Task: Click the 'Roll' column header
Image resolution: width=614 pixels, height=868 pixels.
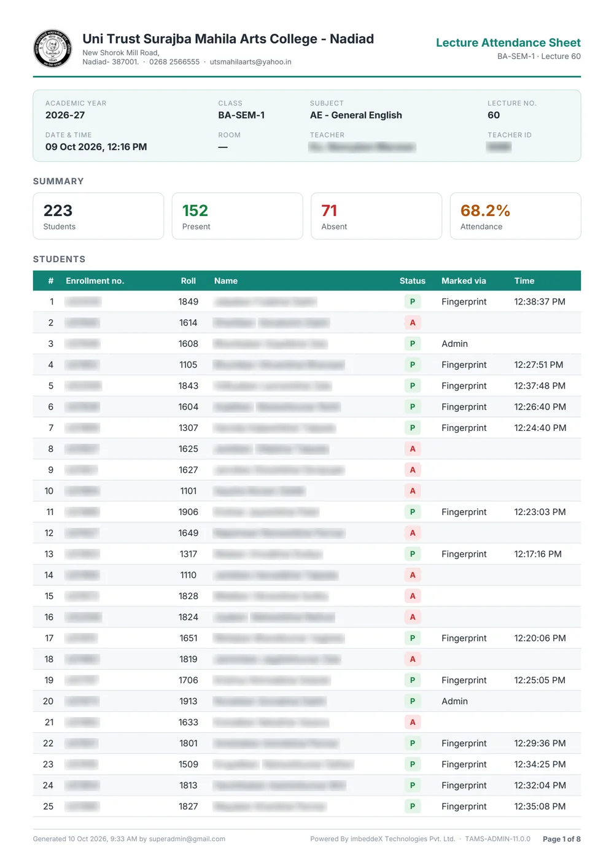Action: point(188,281)
